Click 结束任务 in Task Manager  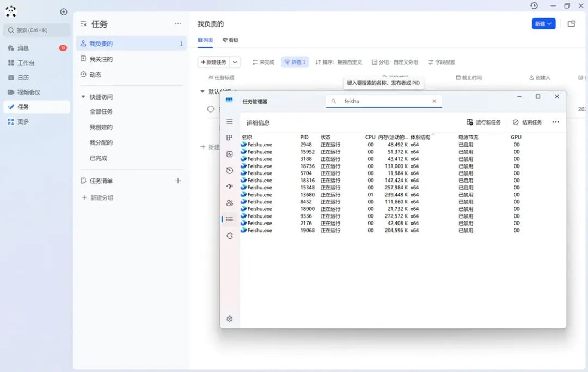point(527,122)
